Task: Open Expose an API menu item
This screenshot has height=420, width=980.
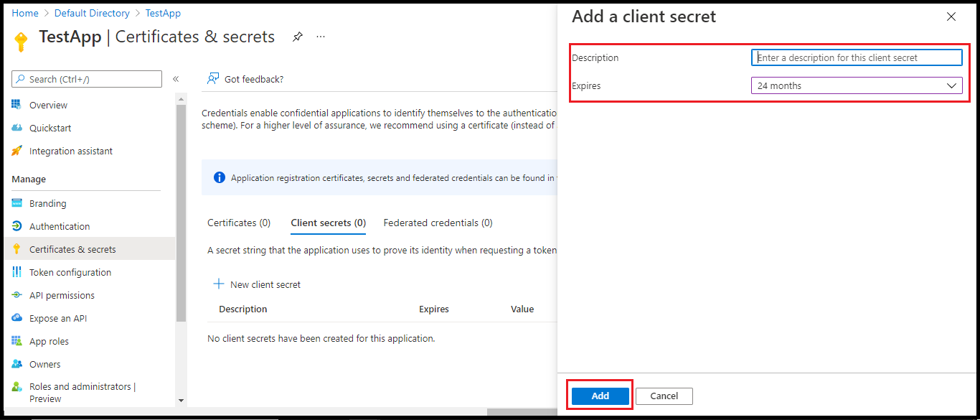Action: pyautogui.click(x=58, y=318)
